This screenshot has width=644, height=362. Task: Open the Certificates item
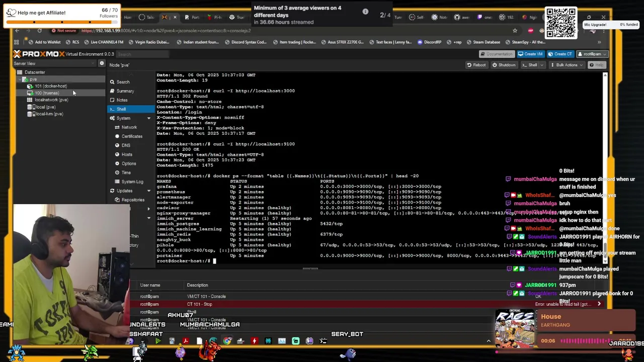click(132, 136)
